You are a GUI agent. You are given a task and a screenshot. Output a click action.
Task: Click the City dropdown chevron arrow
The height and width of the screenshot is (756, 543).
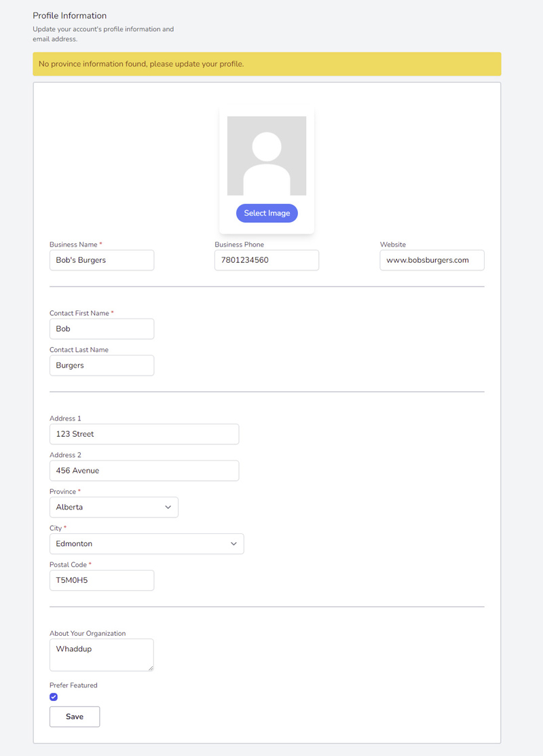point(233,544)
